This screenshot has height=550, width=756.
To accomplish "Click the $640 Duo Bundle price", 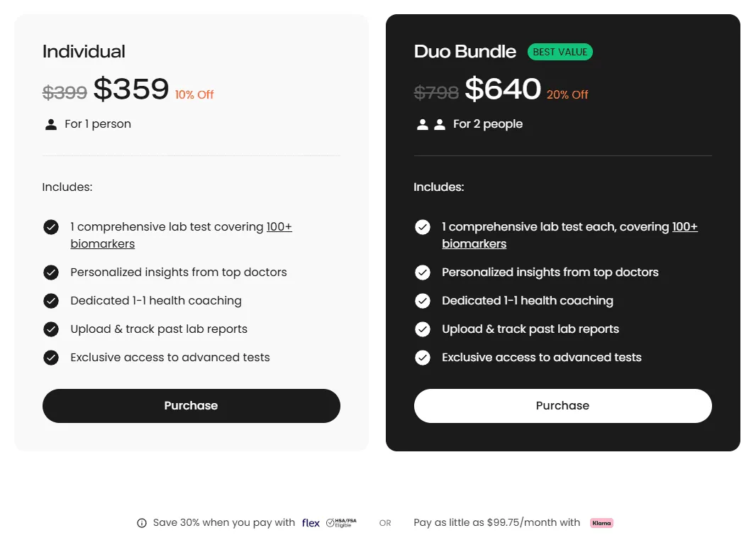I will point(503,89).
